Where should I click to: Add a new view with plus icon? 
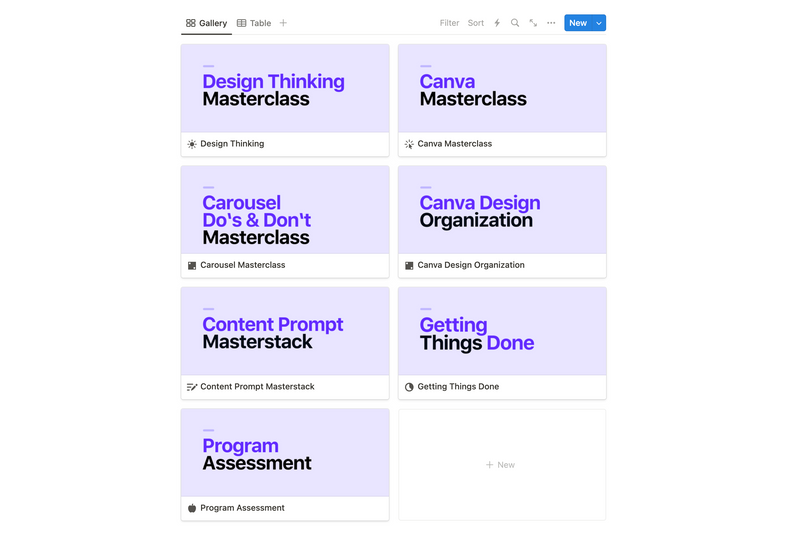[x=283, y=23]
